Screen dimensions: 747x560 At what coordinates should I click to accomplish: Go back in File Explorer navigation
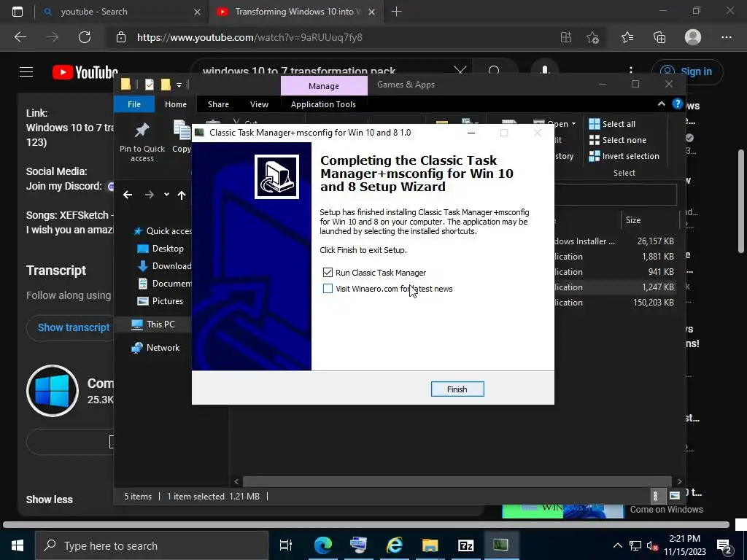point(128,195)
